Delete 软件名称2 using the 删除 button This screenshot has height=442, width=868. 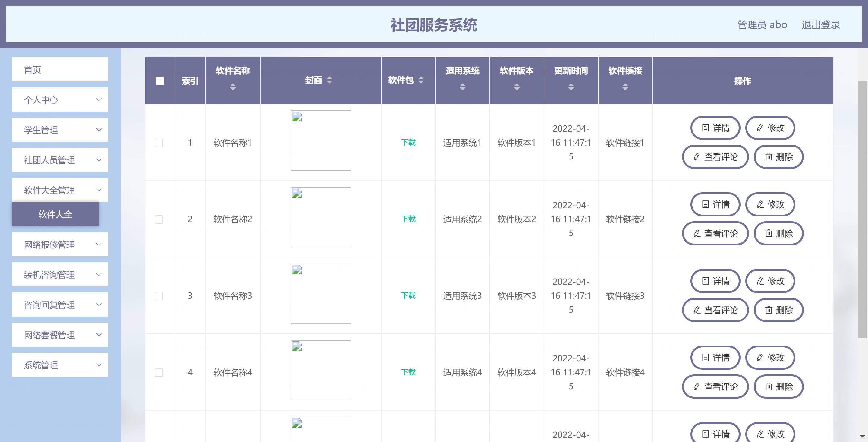click(778, 233)
